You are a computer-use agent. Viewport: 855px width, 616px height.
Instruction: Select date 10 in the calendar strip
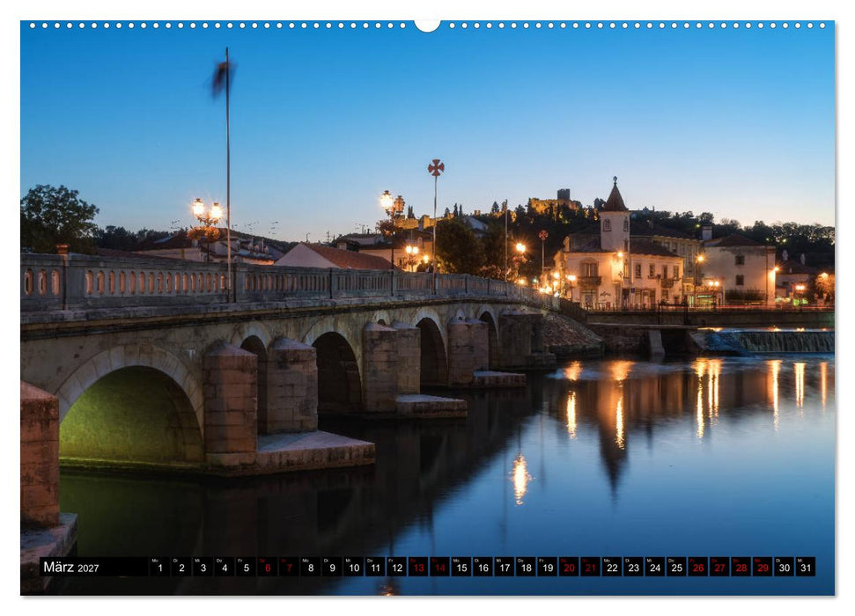tap(354, 567)
